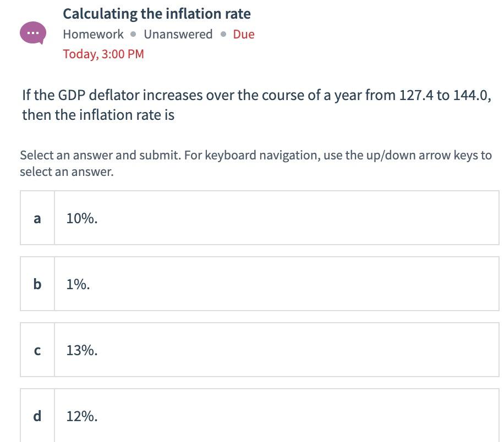The image size is (504, 442).
Task: Select answer choice c for 13%
Action: pos(259,350)
